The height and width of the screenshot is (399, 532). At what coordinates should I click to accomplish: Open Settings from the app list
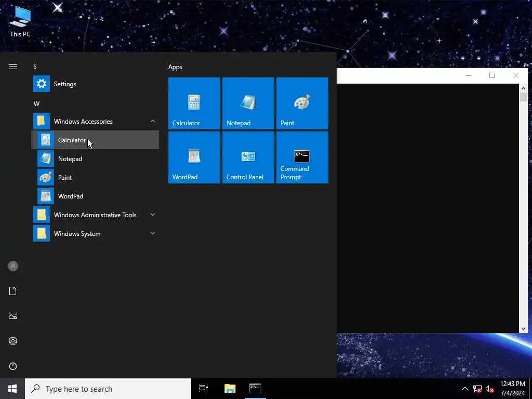pos(95,84)
